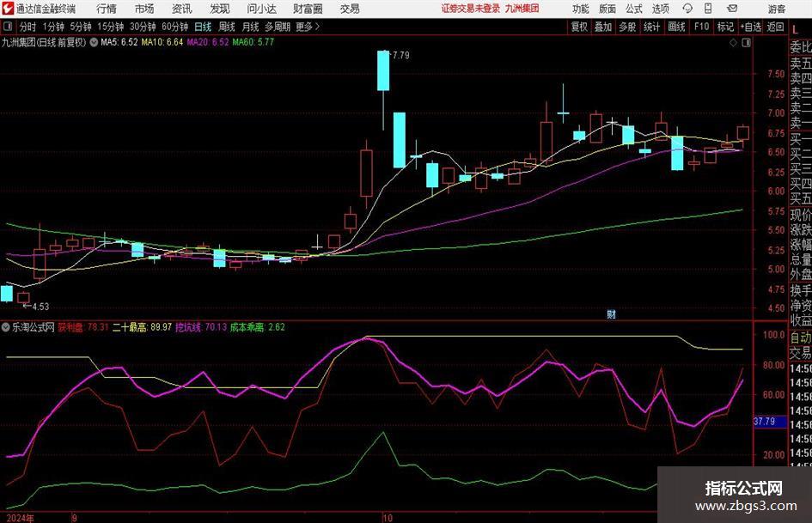Screen dimensions: 812x523
Task: Click the 挖坑线 70.13 indicator value
Action: (x=201, y=327)
